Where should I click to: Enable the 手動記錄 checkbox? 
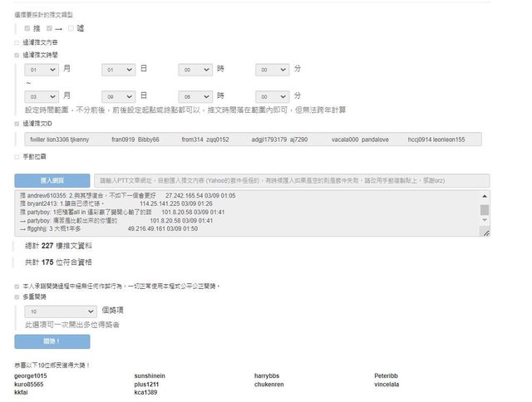[17, 155]
